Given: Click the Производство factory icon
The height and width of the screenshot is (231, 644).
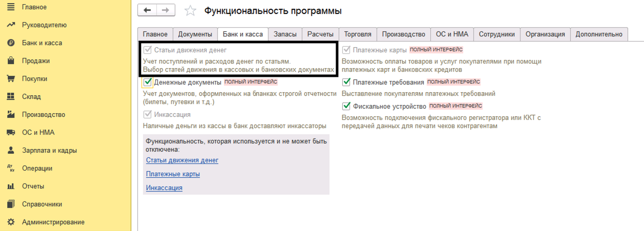Looking at the screenshot, I should [10, 115].
